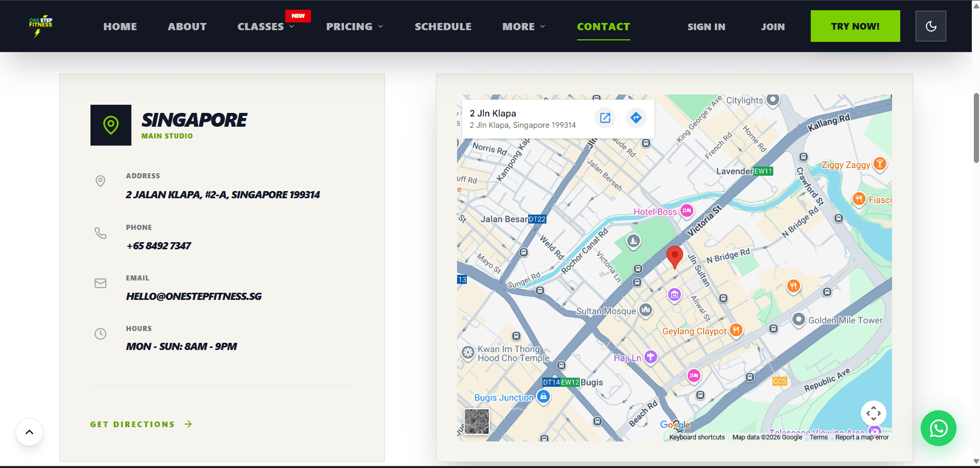This screenshot has width=980, height=468.
Task: Click the phone handset icon
Action: tap(101, 233)
